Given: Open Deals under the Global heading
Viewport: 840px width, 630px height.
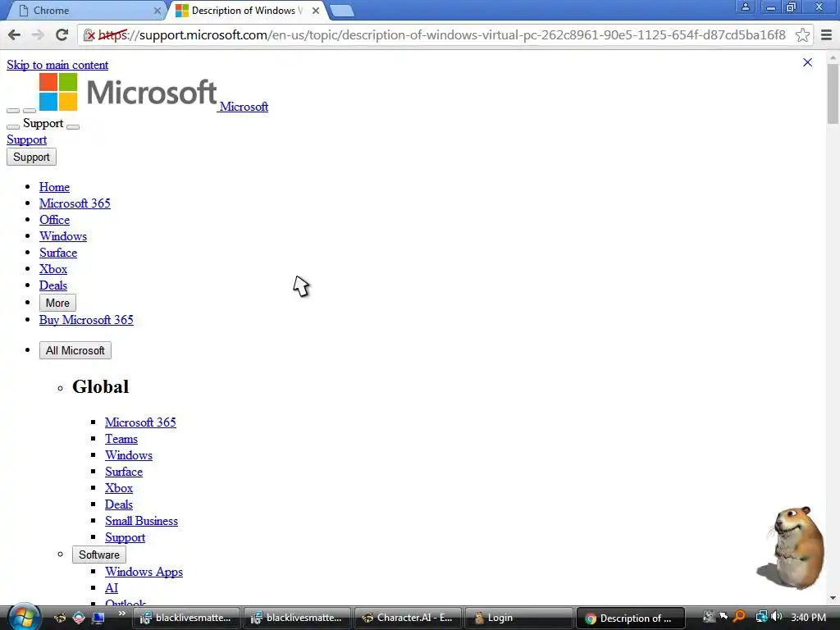Looking at the screenshot, I should [x=119, y=504].
